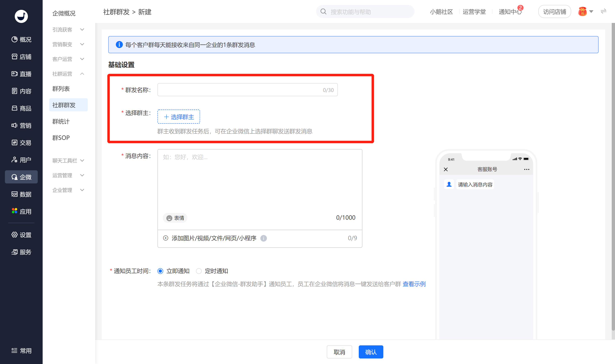Focus the 群发名称 input field
This screenshot has width=615, height=364.
coord(248,90)
